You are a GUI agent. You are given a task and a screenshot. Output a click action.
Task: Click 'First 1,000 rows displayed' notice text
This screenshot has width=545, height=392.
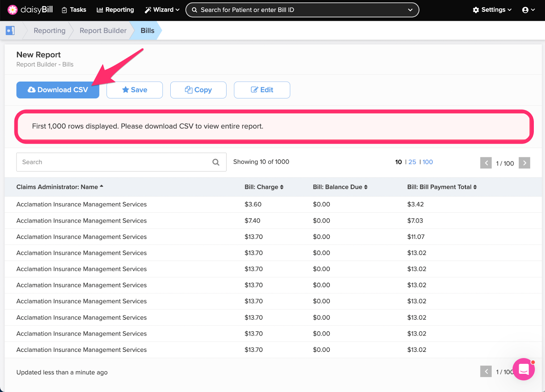(147, 126)
